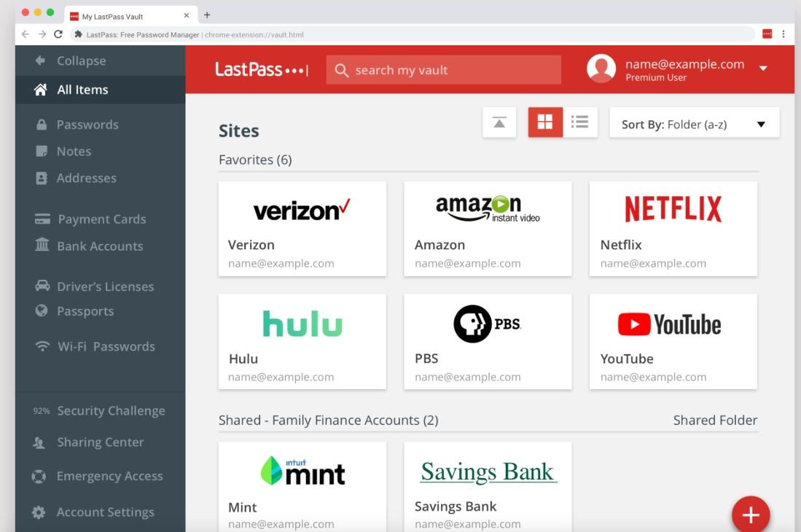The width and height of the screenshot is (801, 532).
Task: Open Payment Cards in the sidebar
Action: [101, 219]
